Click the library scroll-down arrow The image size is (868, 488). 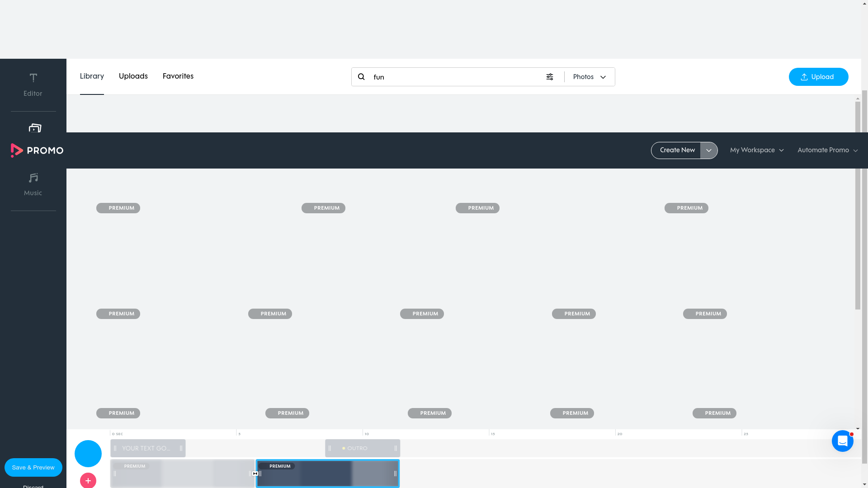(858, 428)
